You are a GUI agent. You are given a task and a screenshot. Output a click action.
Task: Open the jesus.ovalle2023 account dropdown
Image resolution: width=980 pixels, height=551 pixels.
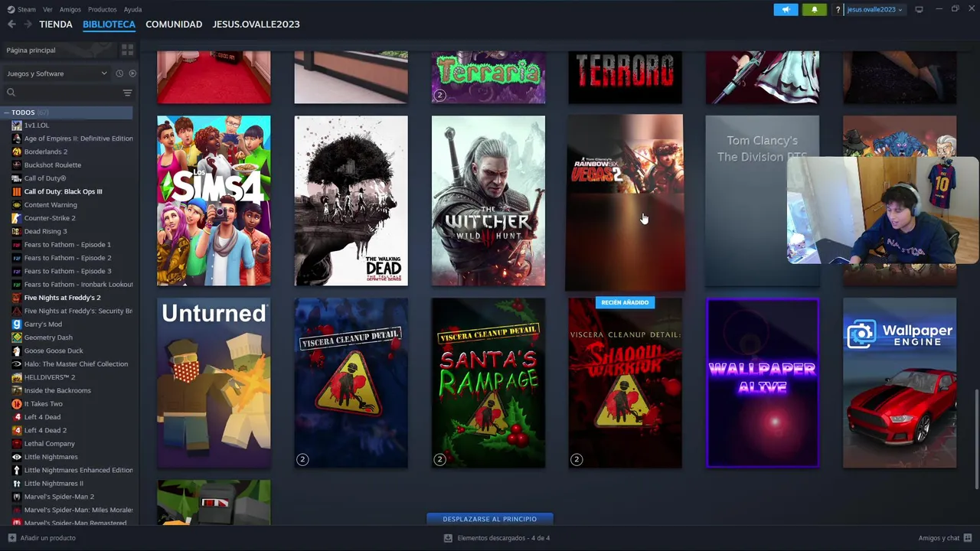[x=874, y=9]
